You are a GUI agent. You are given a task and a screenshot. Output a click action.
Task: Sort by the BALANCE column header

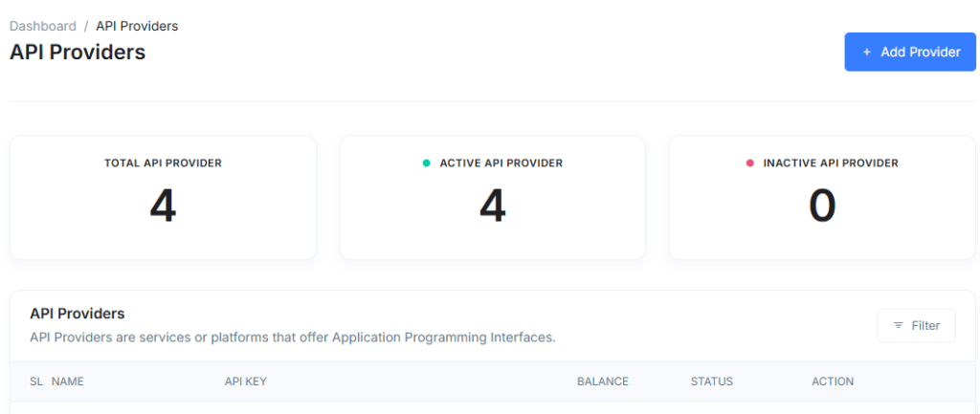coord(603,381)
